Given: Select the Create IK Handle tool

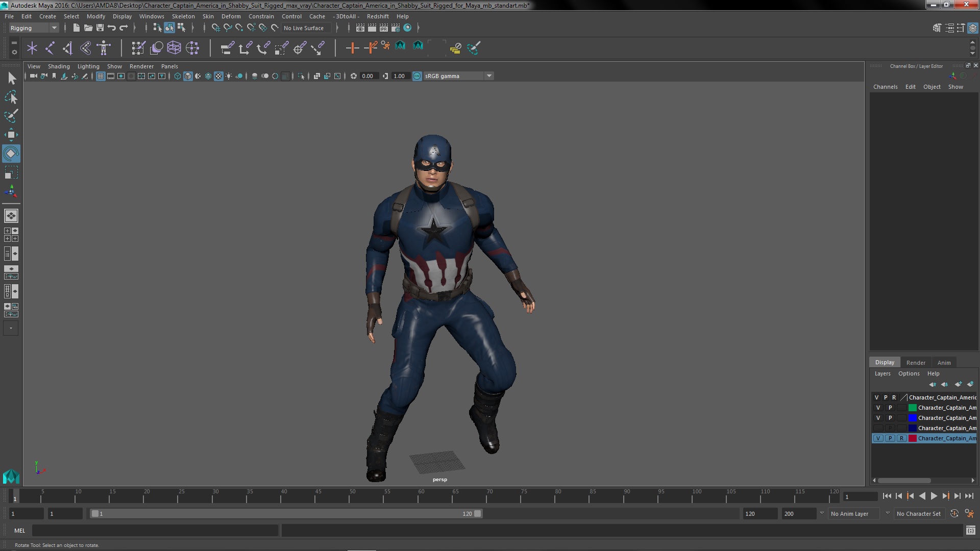Looking at the screenshot, I should click(68, 48).
